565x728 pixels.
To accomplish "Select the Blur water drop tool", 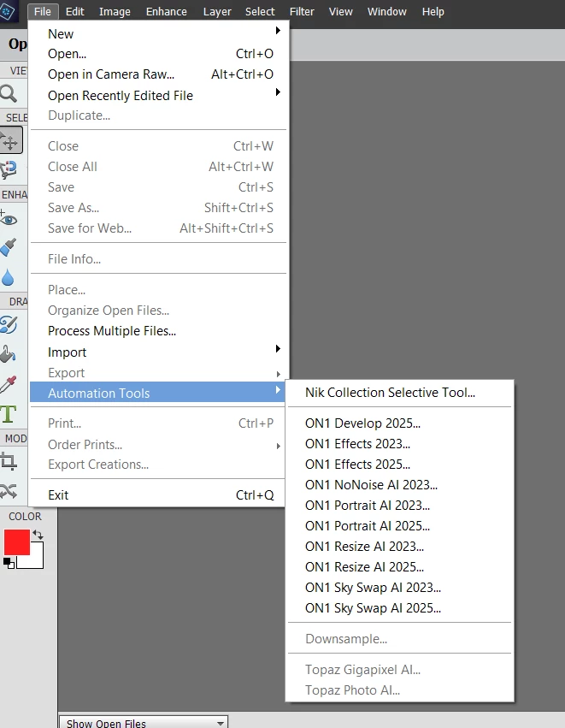I will click(x=8, y=277).
